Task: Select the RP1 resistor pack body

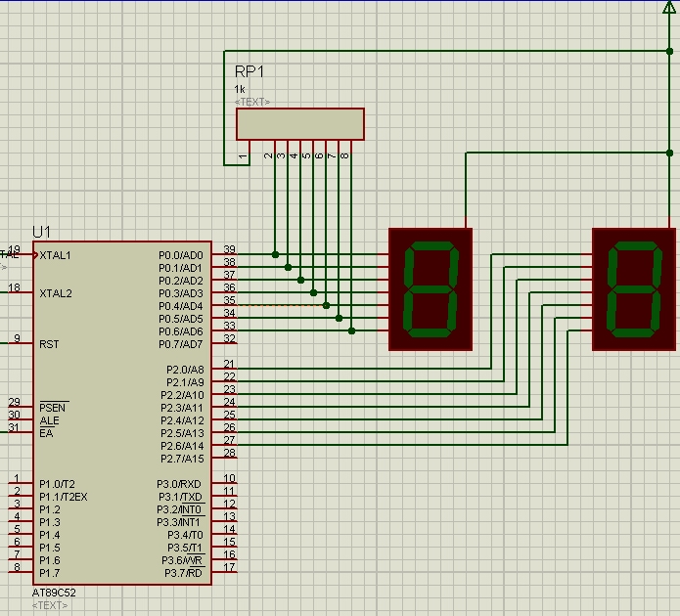Action: click(x=299, y=124)
